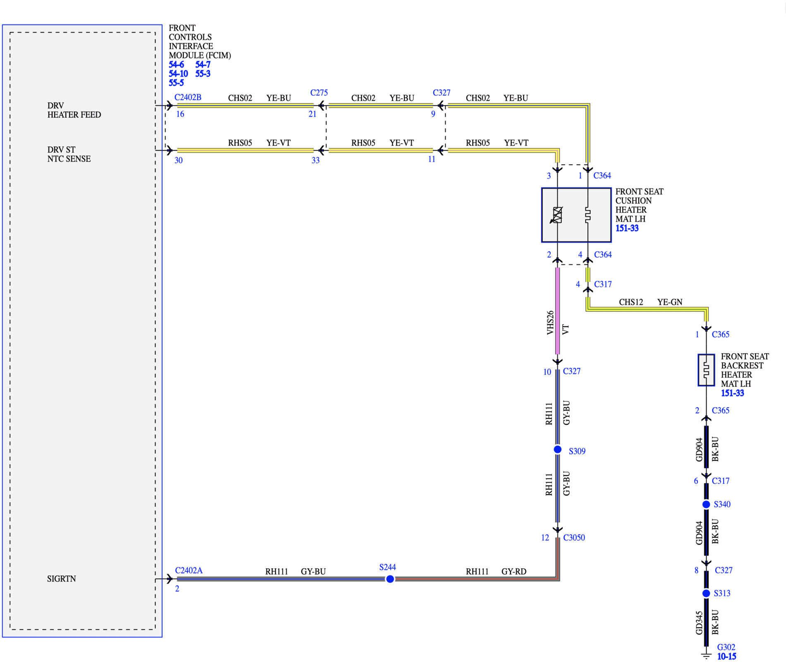Select connector label C2402B
Image resolution: width=786 pixels, height=672 pixels.
tap(188, 97)
